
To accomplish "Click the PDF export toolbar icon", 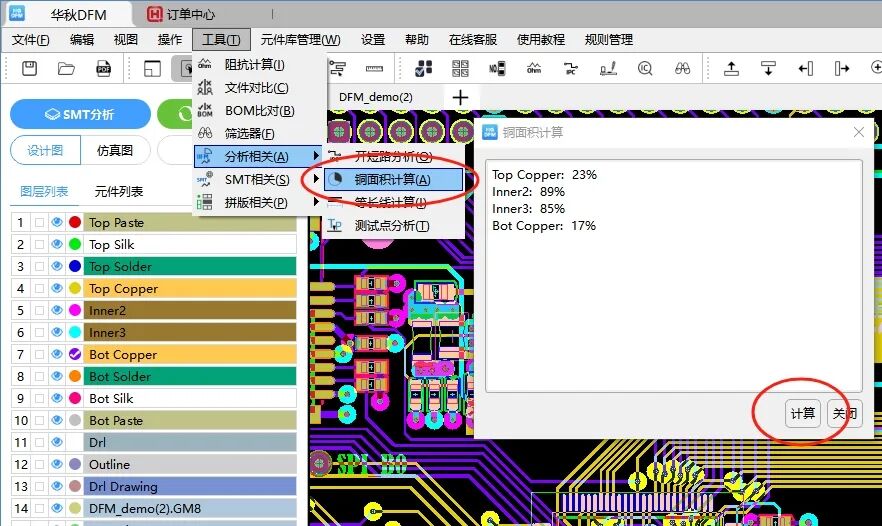I will pyautogui.click(x=103, y=68).
